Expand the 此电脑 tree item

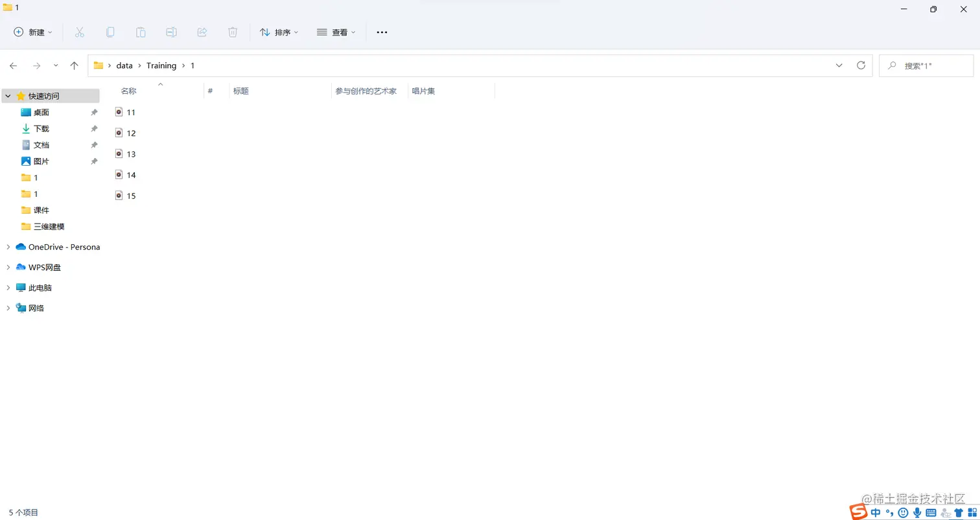coord(8,287)
